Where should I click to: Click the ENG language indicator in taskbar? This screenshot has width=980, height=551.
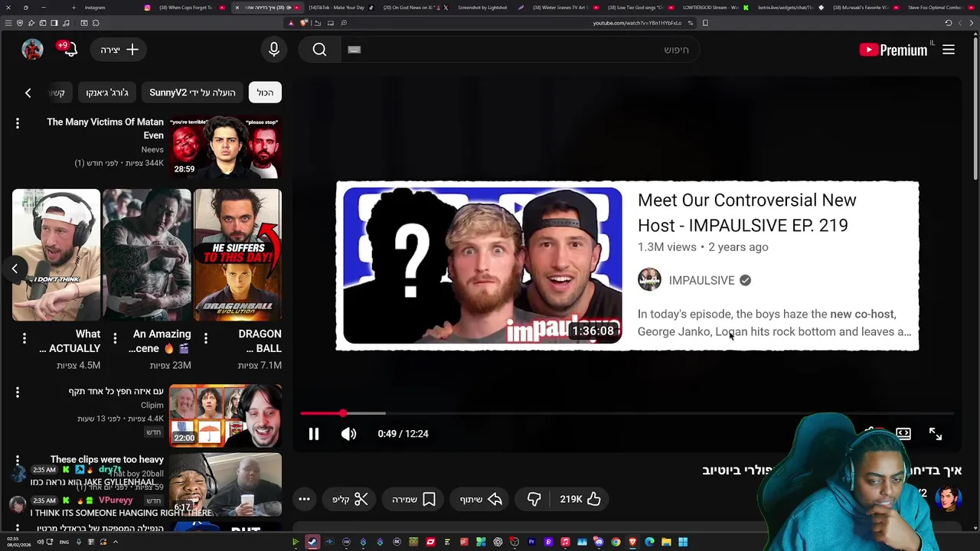tap(64, 542)
